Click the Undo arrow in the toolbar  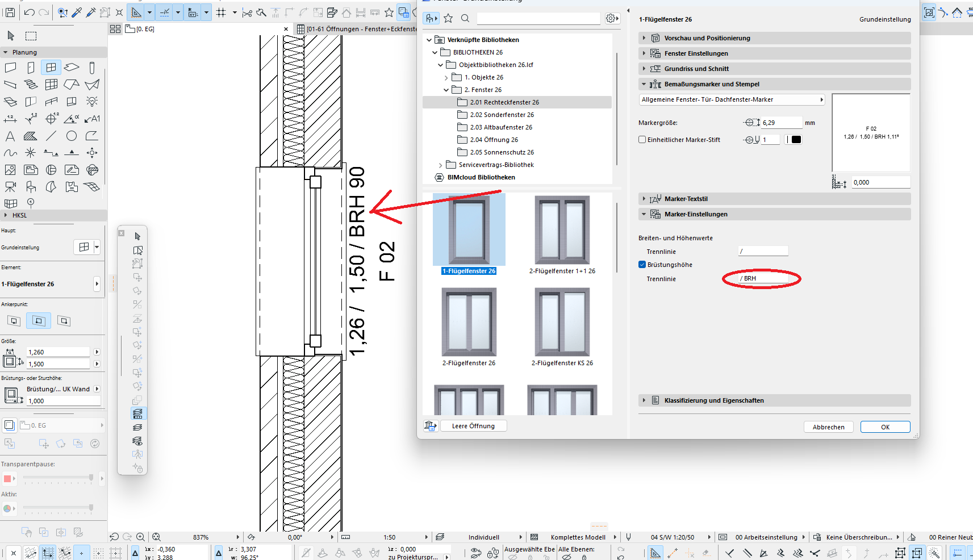tap(30, 12)
